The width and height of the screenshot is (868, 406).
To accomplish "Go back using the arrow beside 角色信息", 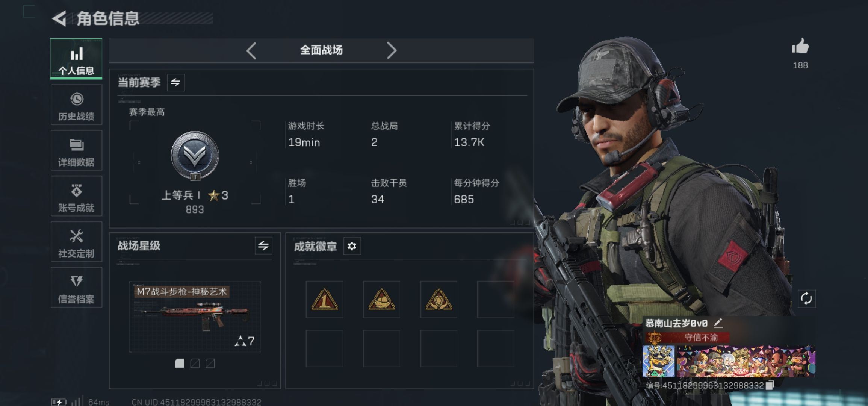I will (x=59, y=18).
